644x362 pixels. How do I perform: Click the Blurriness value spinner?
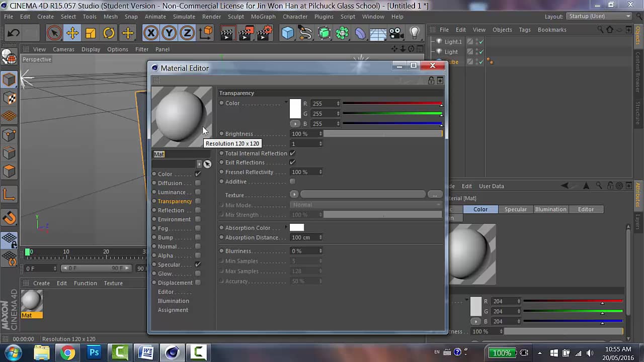pyautogui.click(x=320, y=251)
